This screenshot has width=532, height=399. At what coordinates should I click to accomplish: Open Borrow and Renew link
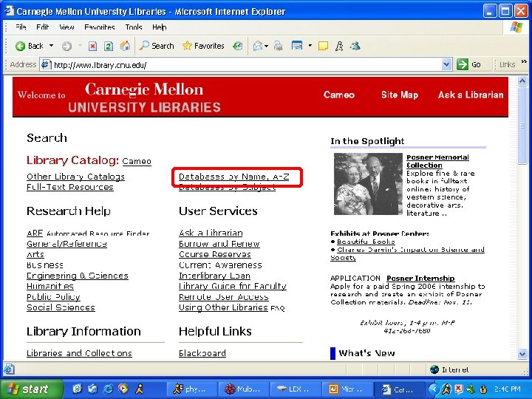coord(219,244)
